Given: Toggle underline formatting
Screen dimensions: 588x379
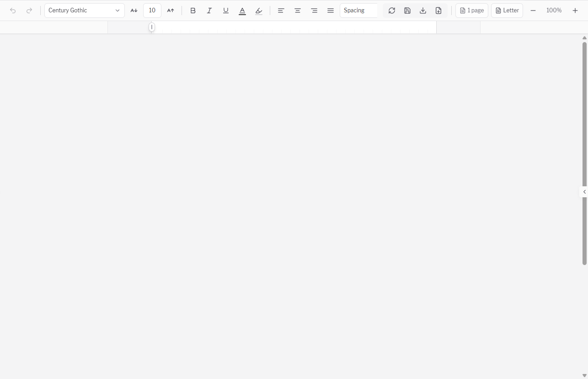Looking at the screenshot, I should 226,11.
